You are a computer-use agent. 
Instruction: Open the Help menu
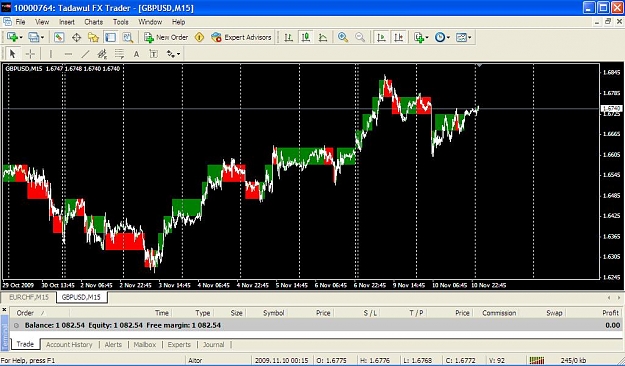point(179,22)
